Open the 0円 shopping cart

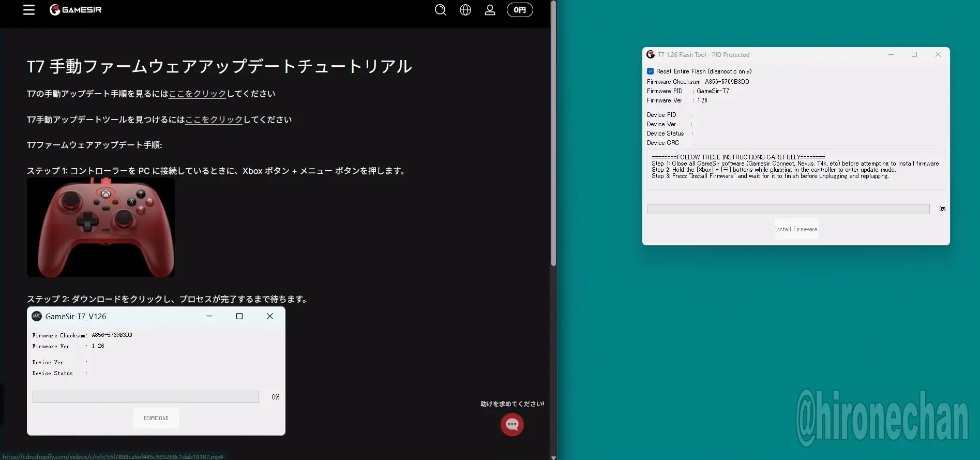(x=519, y=10)
